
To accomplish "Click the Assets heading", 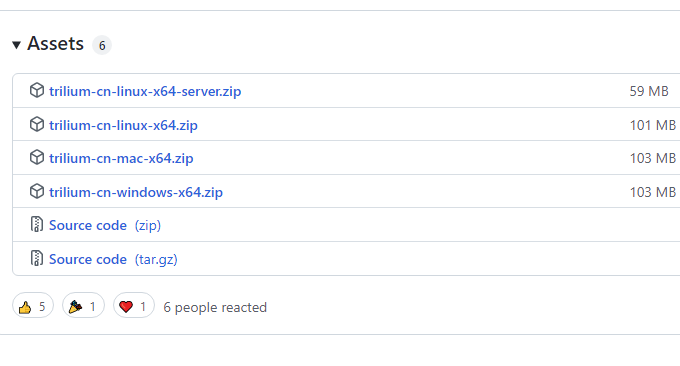I will [x=56, y=44].
